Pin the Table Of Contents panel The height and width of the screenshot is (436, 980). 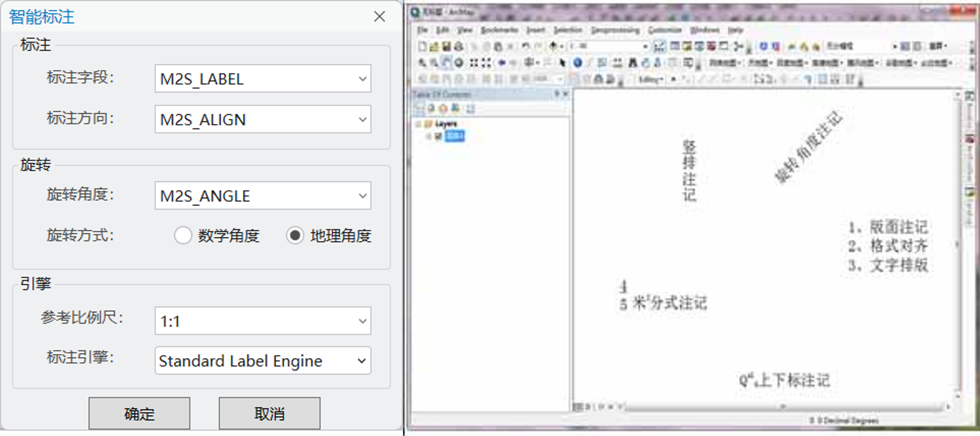pyautogui.click(x=557, y=94)
